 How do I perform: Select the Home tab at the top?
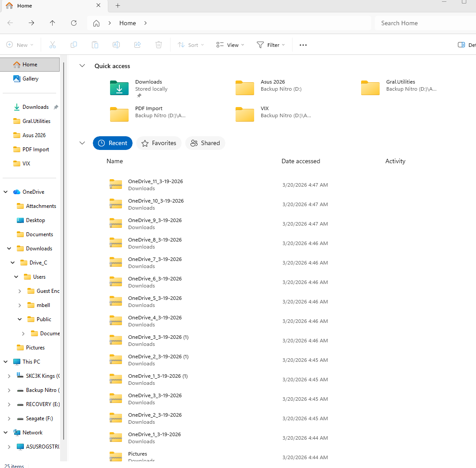pos(55,5)
